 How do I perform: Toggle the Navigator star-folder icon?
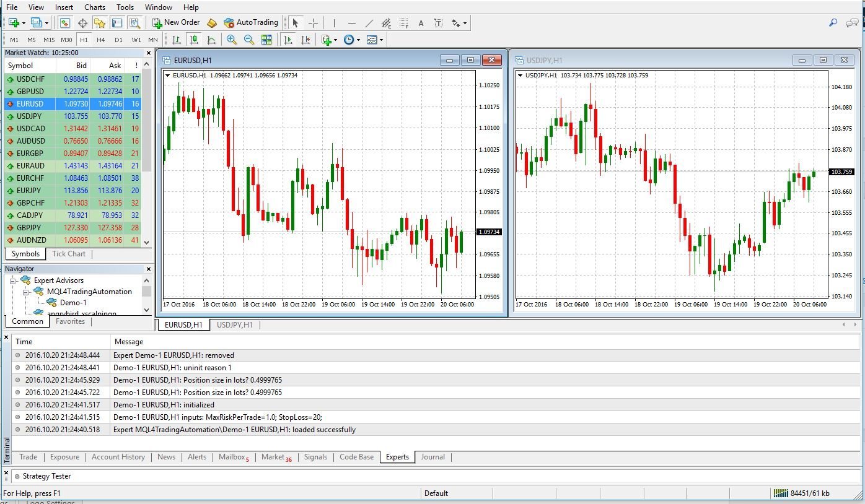(99, 23)
